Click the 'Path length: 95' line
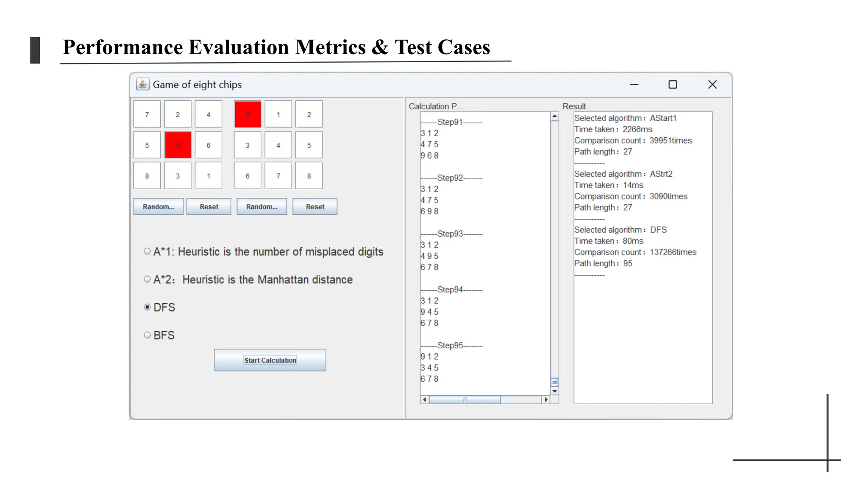Image resolution: width=868 pixels, height=488 pixels. click(x=603, y=263)
